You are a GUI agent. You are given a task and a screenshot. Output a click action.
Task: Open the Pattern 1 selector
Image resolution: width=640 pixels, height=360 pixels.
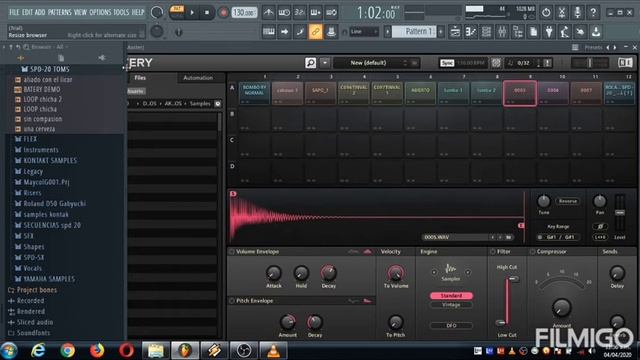(x=414, y=31)
